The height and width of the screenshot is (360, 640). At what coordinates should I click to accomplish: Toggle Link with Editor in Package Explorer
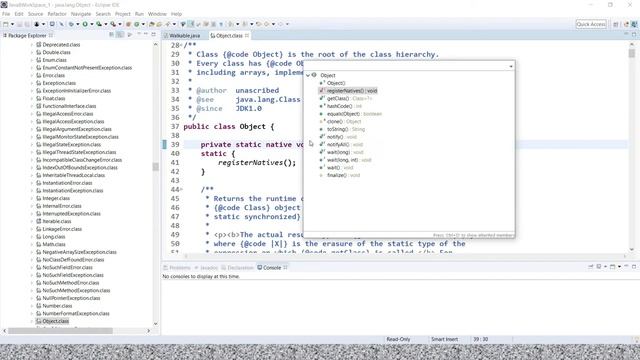[x=120, y=35]
